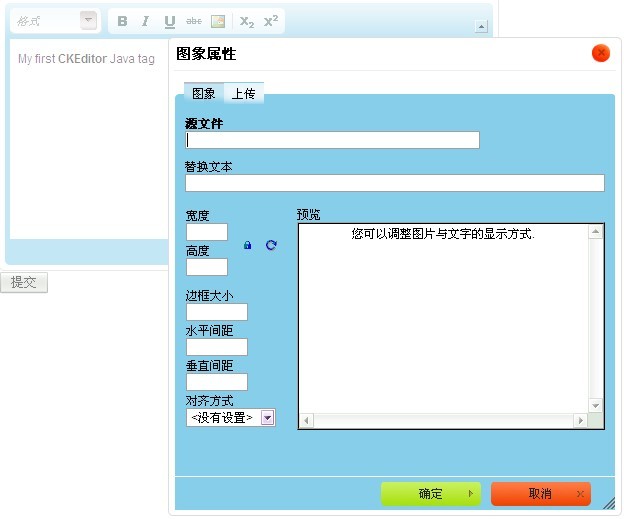The width and height of the screenshot is (624, 519).
Task: Focus the 源文件 URL input field
Action: tap(332, 140)
